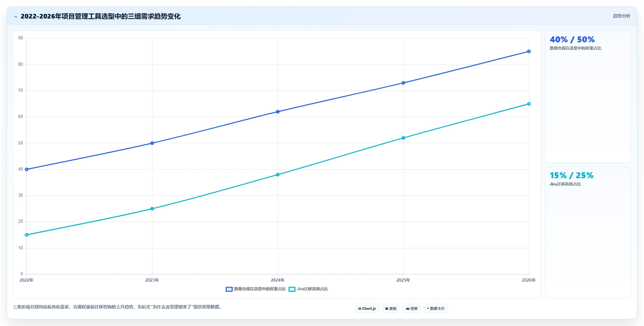
Task: Click the 数据合规在选型中的权重占比 card caption
Action: [x=575, y=48]
